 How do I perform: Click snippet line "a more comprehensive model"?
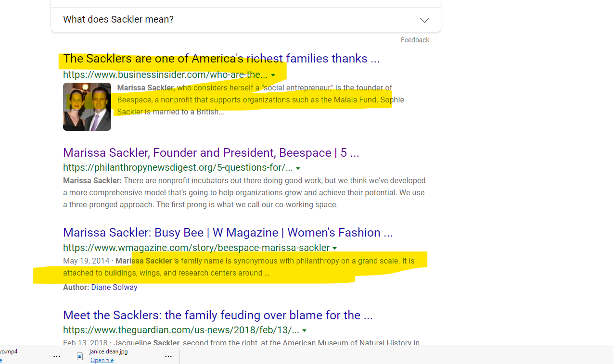pos(244,193)
